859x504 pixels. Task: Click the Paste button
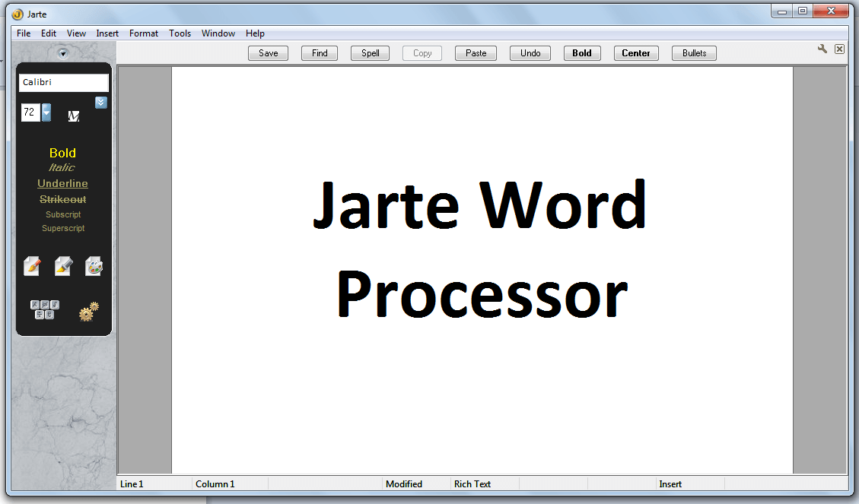[476, 53]
